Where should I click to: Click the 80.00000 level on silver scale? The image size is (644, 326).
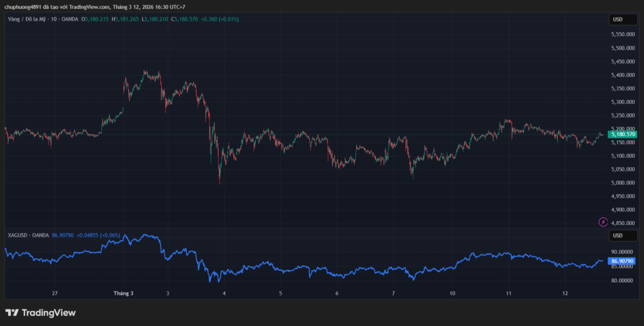pyautogui.click(x=622, y=280)
